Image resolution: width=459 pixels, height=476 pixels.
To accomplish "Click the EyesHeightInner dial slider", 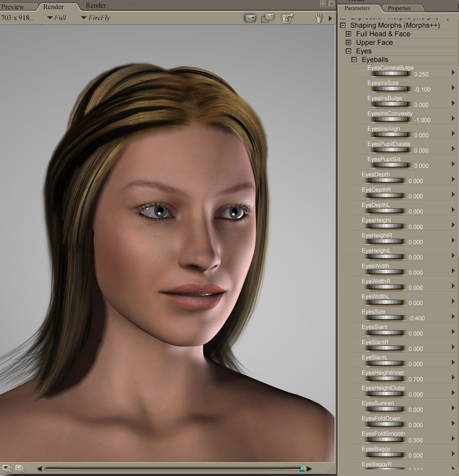I will [x=385, y=379].
